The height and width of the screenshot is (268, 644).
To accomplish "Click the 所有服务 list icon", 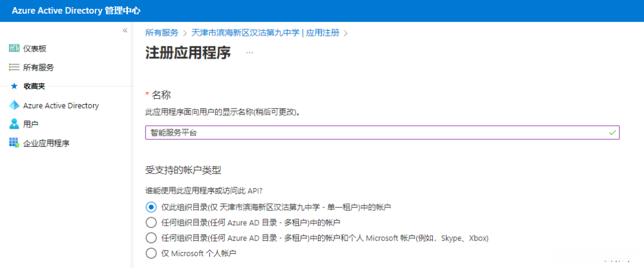I will pos(14,67).
